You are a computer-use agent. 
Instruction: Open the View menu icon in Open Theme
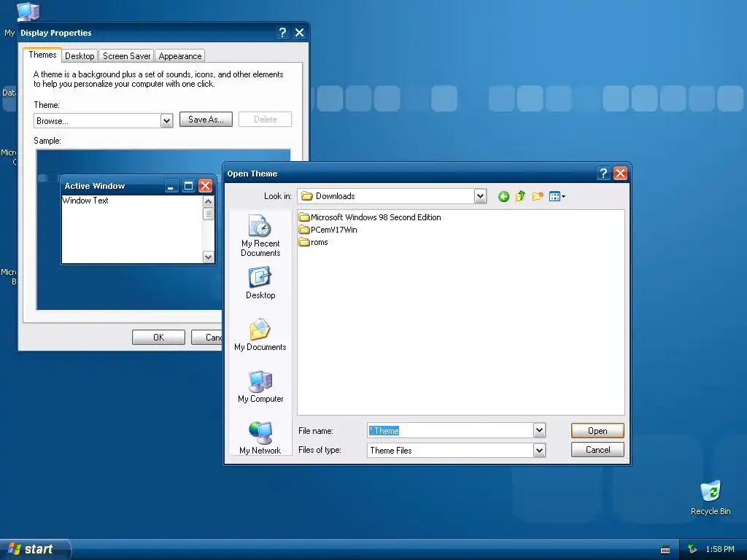pos(557,196)
